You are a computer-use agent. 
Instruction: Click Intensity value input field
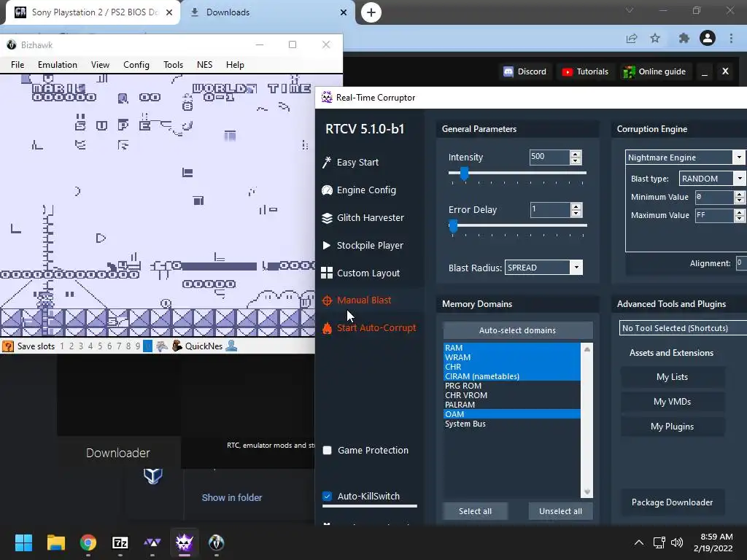pos(549,157)
